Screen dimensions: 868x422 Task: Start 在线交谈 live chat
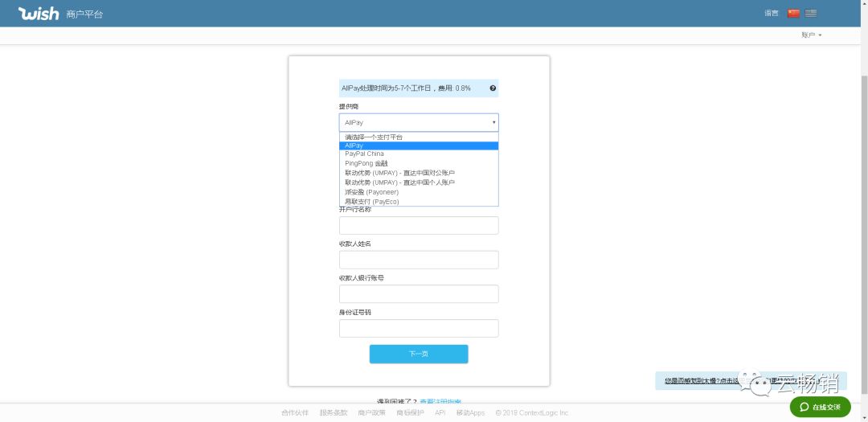click(x=821, y=407)
